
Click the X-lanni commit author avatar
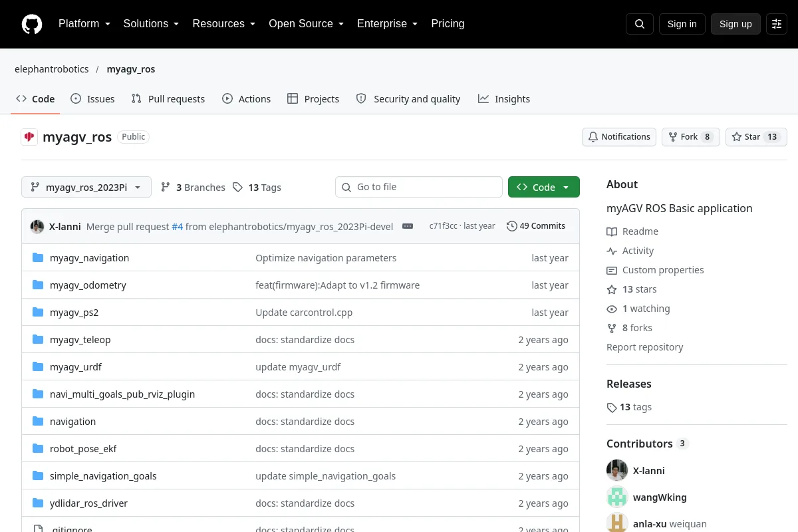point(37,226)
